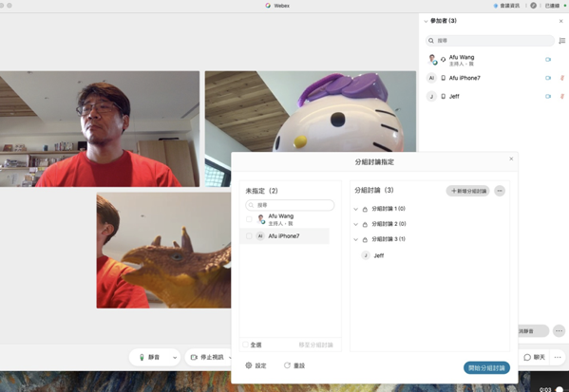Click the green connection status dot
Screen dimensions: 569x392
click(x=565, y=6)
